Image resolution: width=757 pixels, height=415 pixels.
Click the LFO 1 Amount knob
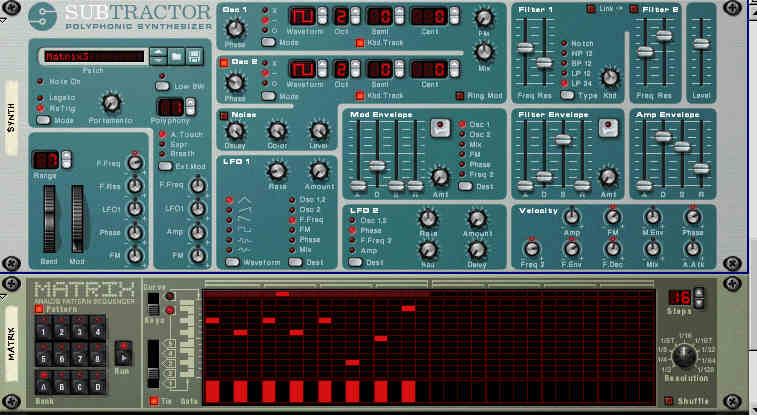point(319,171)
